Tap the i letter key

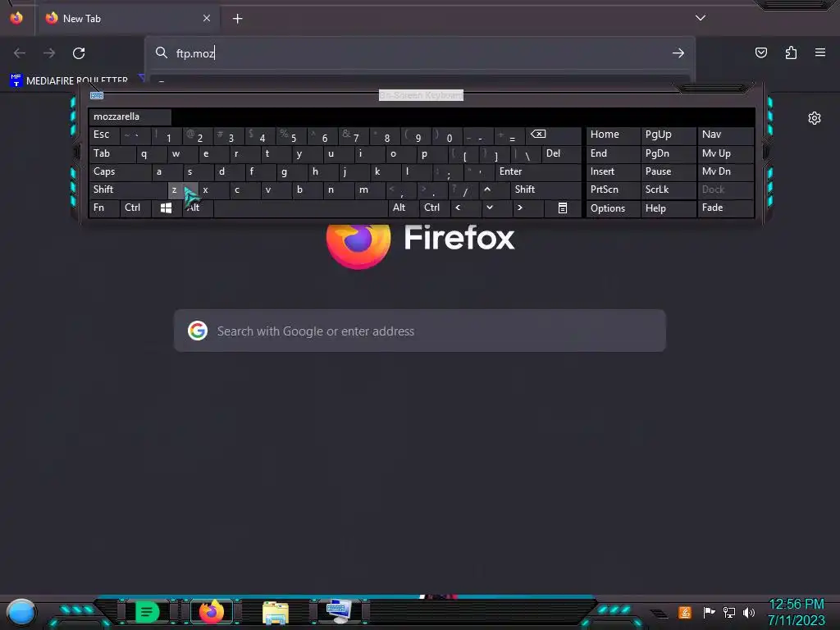[x=369, y=153]
